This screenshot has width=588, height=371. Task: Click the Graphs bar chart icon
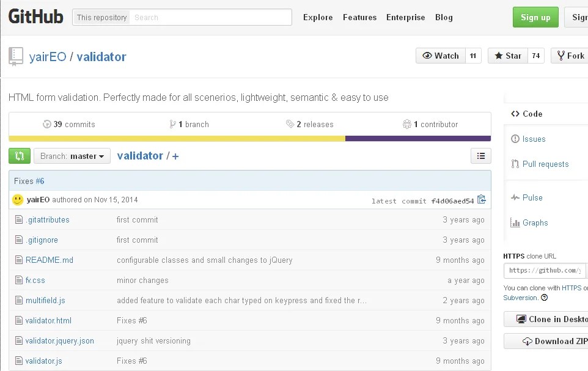[515, 222]
